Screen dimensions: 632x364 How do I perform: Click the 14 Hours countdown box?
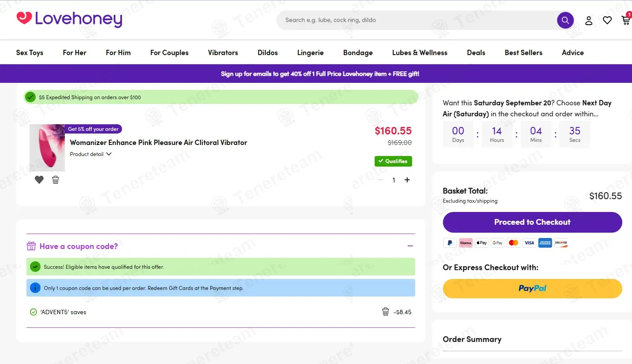click(497, 134)
